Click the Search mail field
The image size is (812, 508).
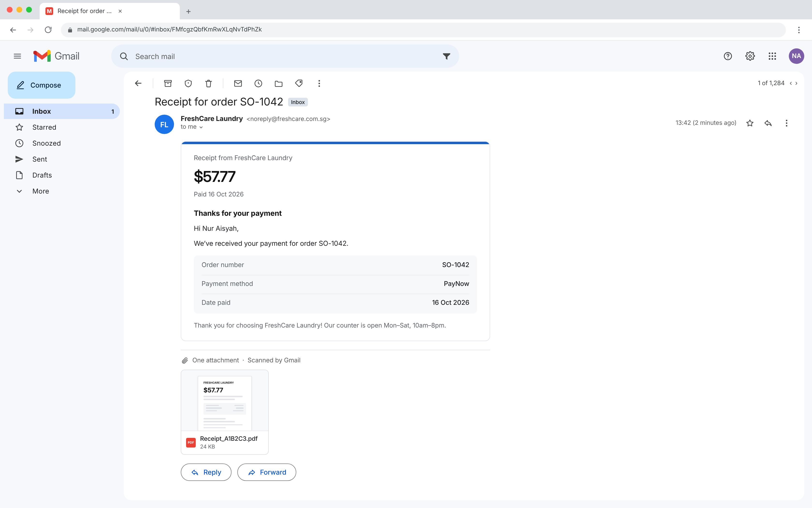(x=285, y=56)
